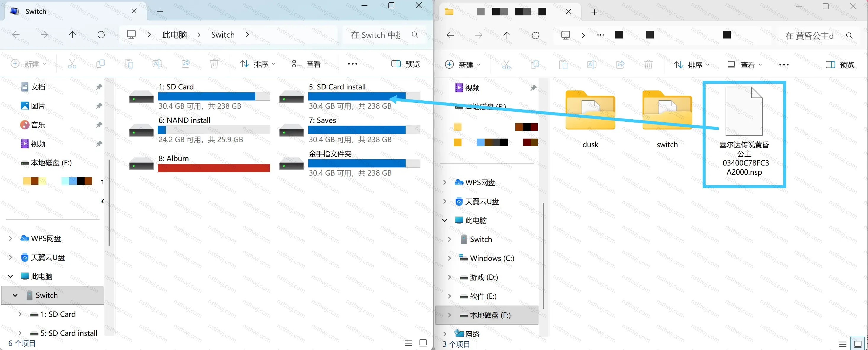The height and width of the screenshot is (350, 868).
Task: Click Rename icon in Switch window toolbar
Action: 157,64
